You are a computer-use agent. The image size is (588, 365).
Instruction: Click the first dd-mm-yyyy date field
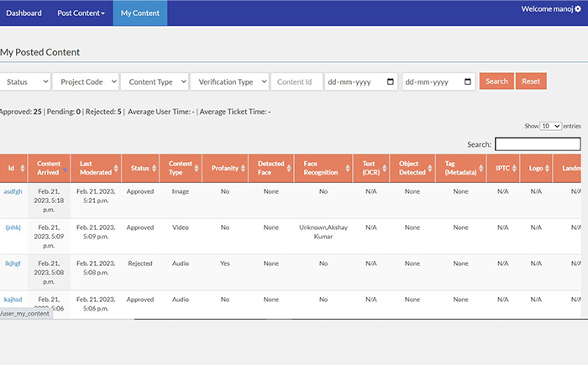pyautogui.click(x=360, y=81)
